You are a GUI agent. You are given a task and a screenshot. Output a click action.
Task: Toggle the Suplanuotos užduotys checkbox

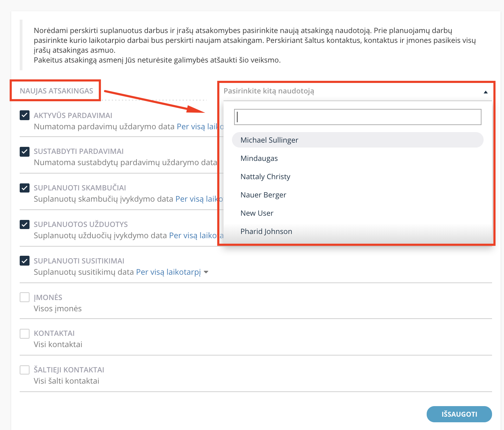(x=25, y=224)
